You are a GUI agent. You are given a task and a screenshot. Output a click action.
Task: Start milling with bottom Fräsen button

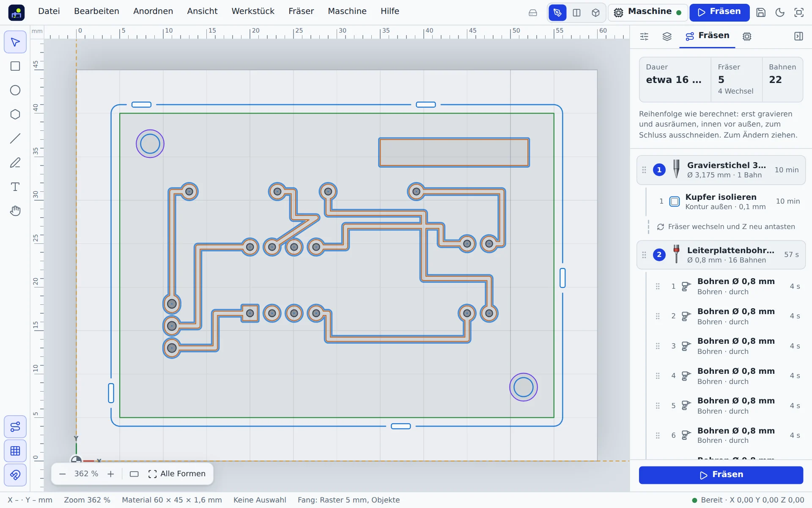click(721, 475)
